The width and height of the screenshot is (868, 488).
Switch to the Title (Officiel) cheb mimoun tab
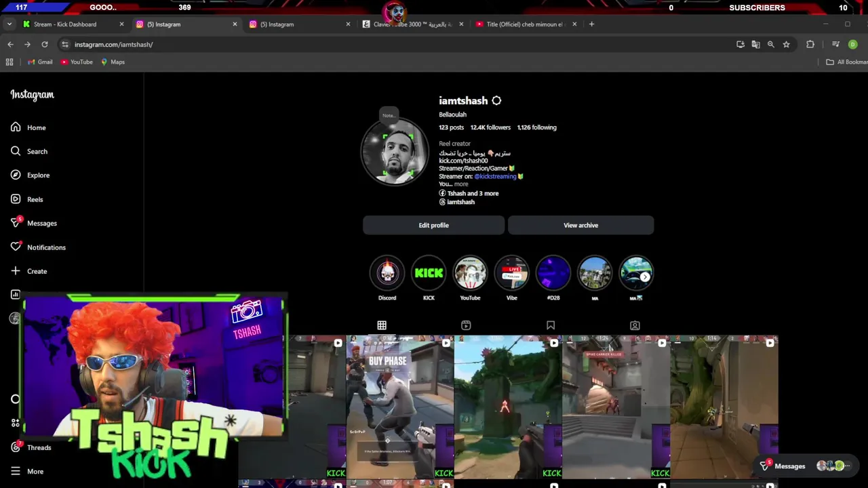pyautogui.click(x=525, y=24)
